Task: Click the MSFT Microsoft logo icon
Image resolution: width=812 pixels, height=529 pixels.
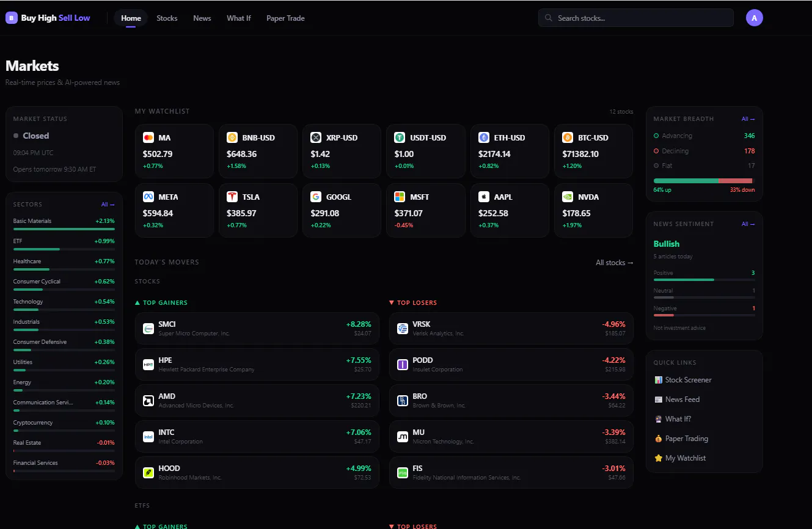Action: point(400,197)
